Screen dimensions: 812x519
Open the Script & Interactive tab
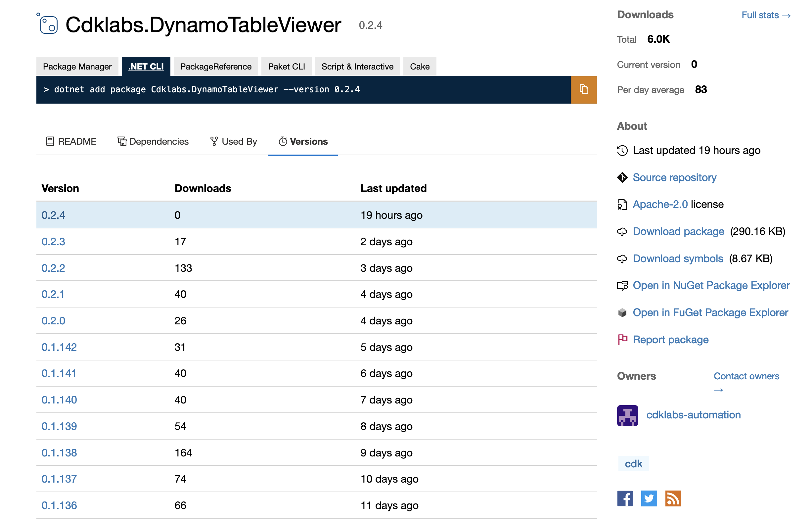point(357,67)
